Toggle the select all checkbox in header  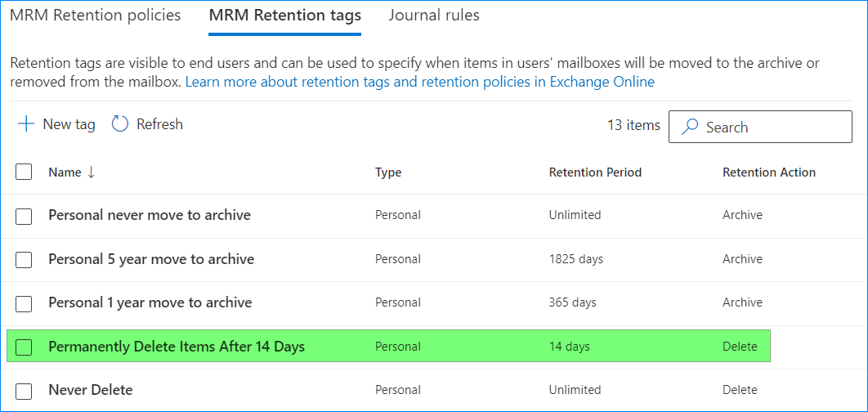click(24, 172)
